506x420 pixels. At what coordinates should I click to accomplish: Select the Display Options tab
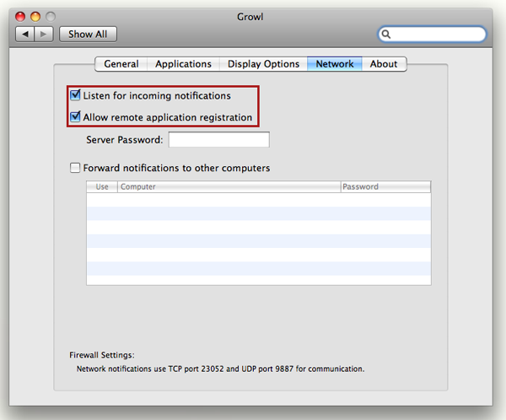coord(263,64)
